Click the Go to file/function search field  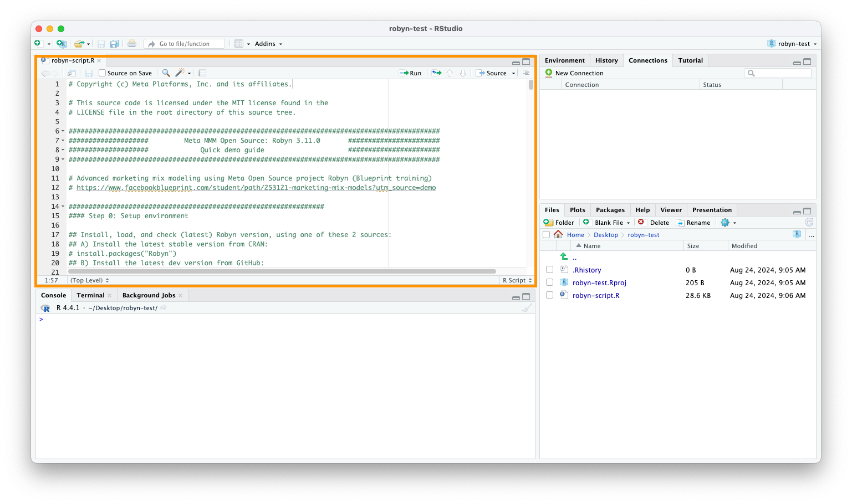[185, 43]
